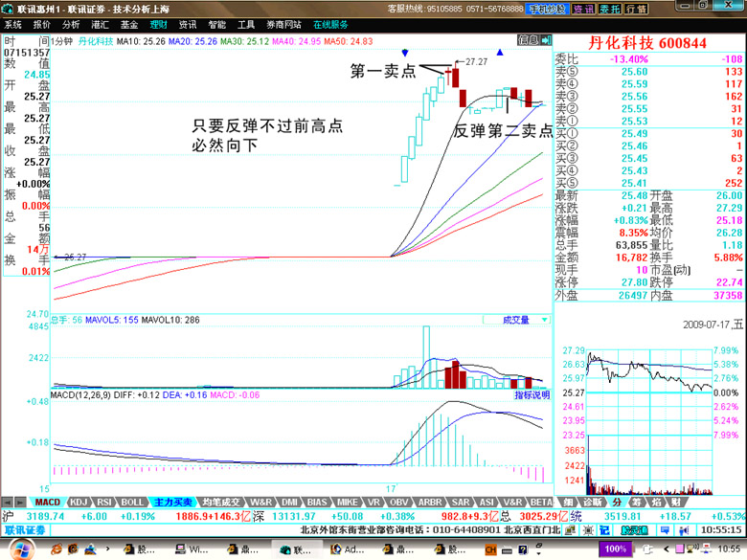Open the Windows Start orb
Image resolution: width=747 pixels, height=560 pixels.
click(x=21, y=549)
